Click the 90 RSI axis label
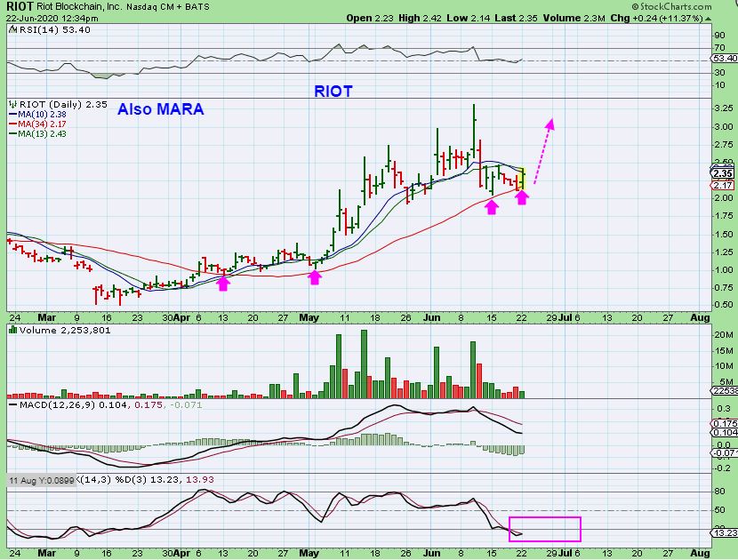738x560 pixels. (x=720, y=36)
